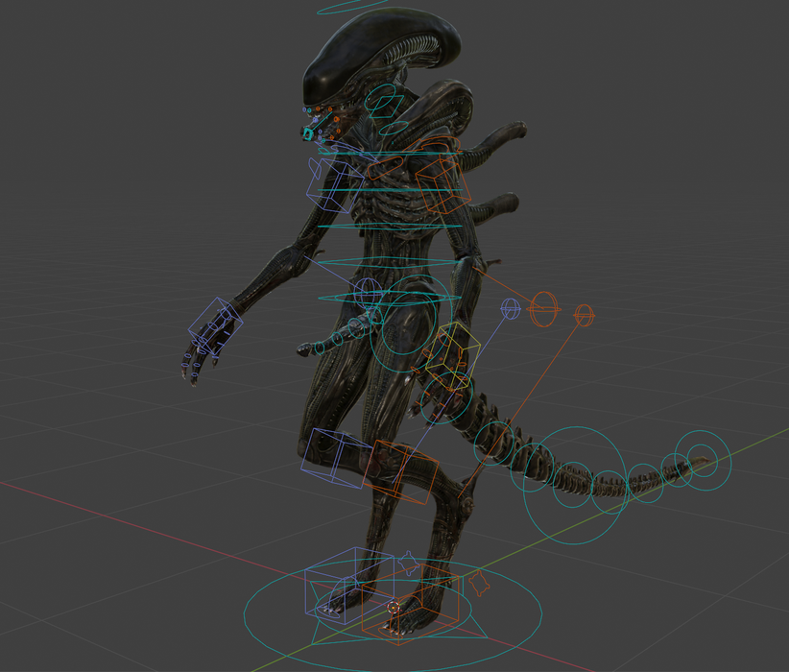Select the purple box control at the shoulder
This screenshot has height=672, width=789.
335,185
